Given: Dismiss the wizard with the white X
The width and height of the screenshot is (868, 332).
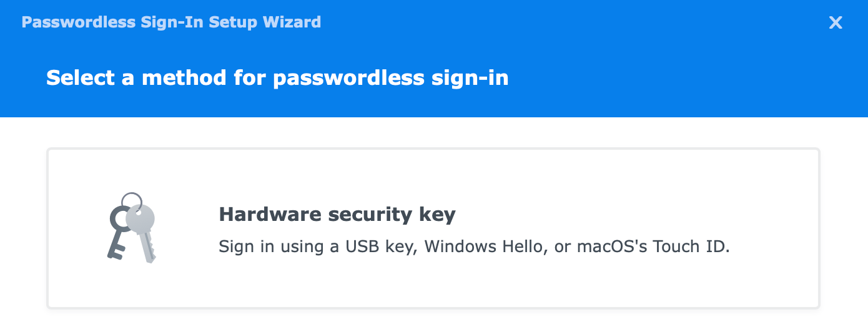Looking at the screenshot, I should [x=836, y=23].
